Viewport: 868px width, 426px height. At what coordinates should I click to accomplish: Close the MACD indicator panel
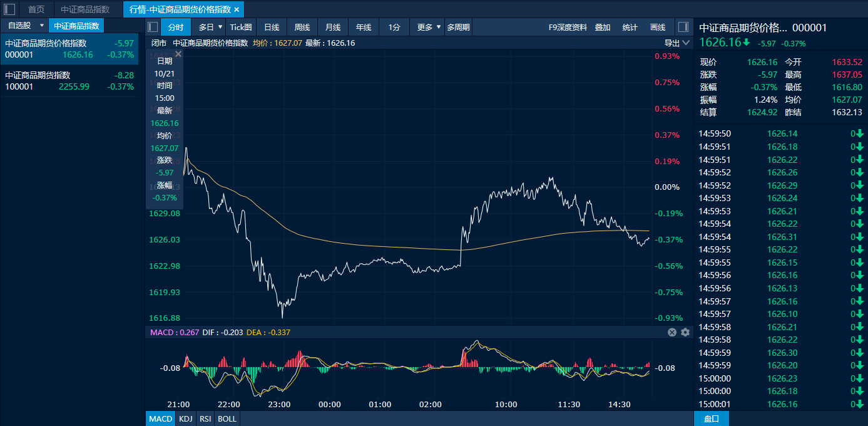tap(672, 332)
